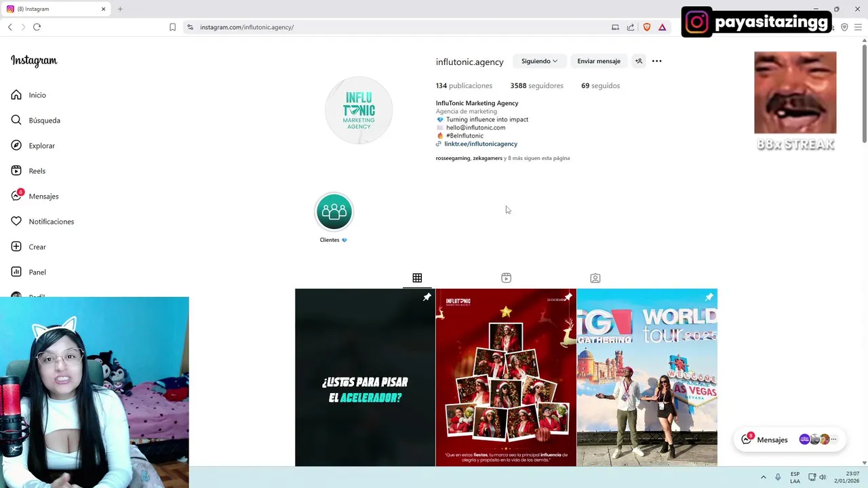
Task: Click the zekagamers follower link
Action: click(x=488, y=158)
